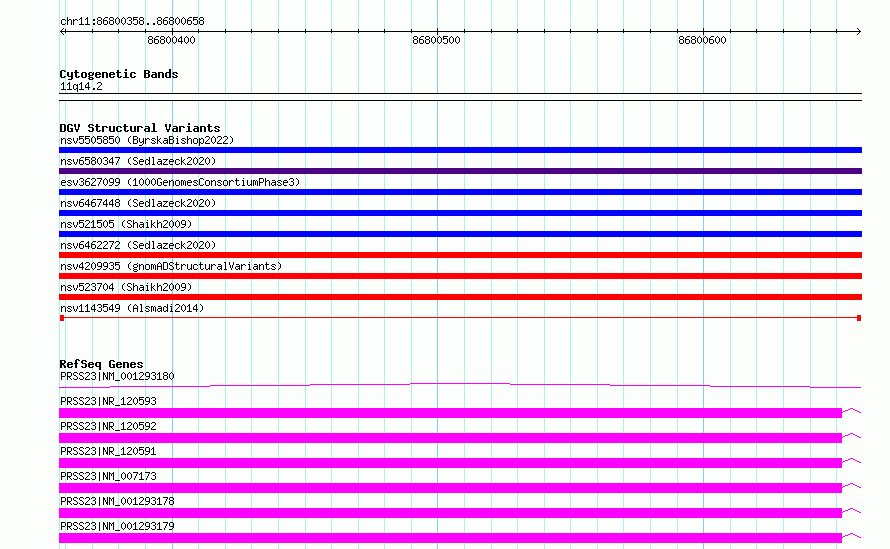The width and height of the screenshot is (890, 549).
Task: Click the intron caret after the NM_007173 exon
Action: click(x=851, y=485)
